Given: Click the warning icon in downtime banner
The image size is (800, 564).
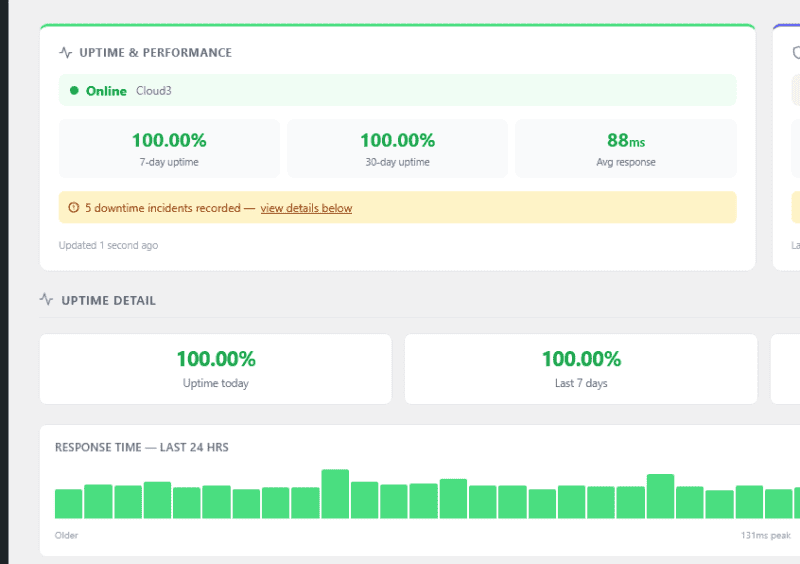Looking at the screenshot, I should click(74, 207).
